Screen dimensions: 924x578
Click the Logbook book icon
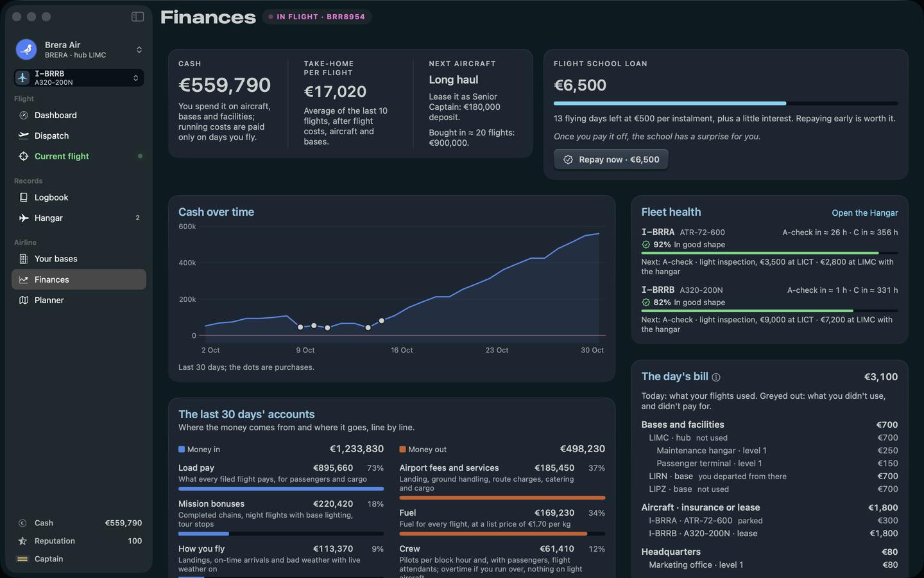pyautogui.click(x=24, y=198)
